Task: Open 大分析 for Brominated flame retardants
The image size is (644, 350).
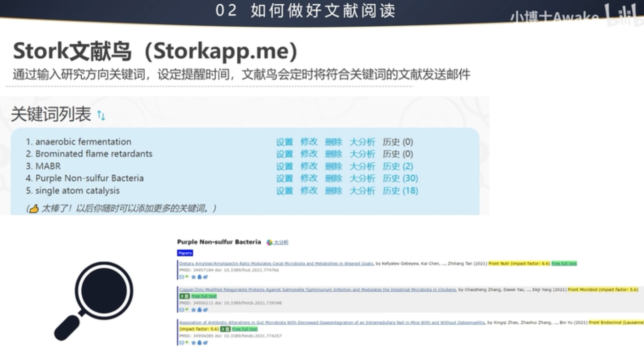Action: click(362, 154)
